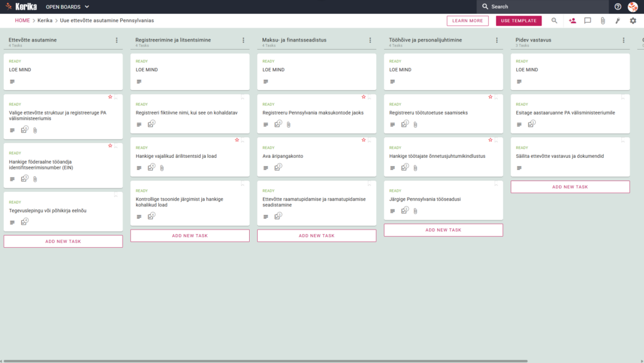Toggle star on Ava äripangakonto card
Image resolution: width=644 pixels, height=363 pixels.
pos(364,140)
